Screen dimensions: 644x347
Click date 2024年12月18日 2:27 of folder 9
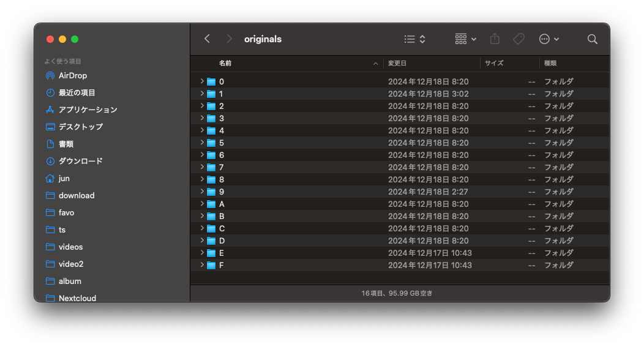428,192
